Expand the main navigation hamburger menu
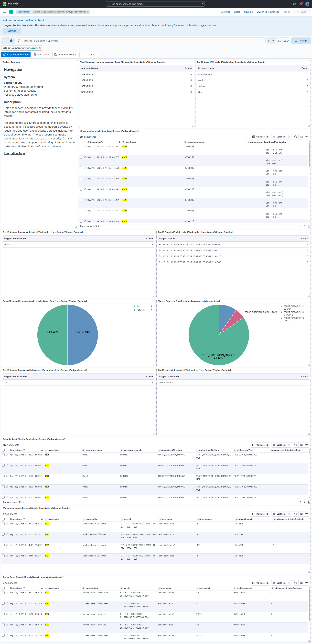 click(x=4, y=12)
